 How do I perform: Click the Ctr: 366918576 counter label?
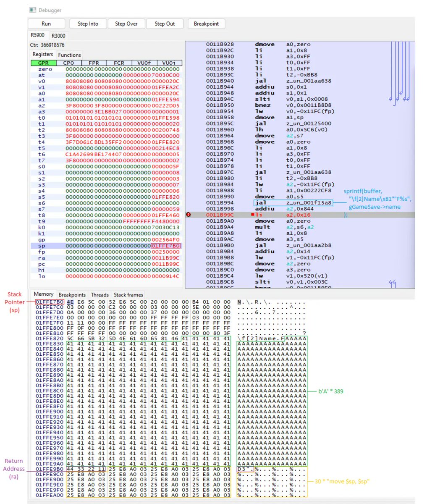[47, 45]
